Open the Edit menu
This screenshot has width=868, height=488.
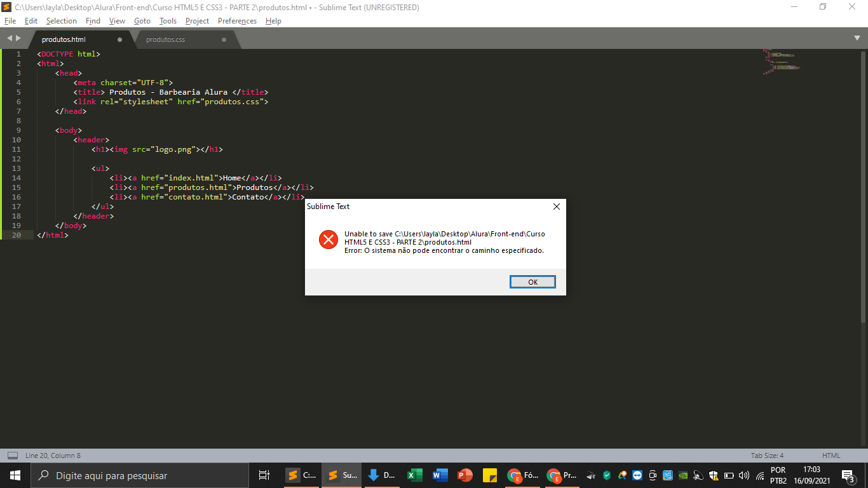pyautogui.click(x=31, y=21)
